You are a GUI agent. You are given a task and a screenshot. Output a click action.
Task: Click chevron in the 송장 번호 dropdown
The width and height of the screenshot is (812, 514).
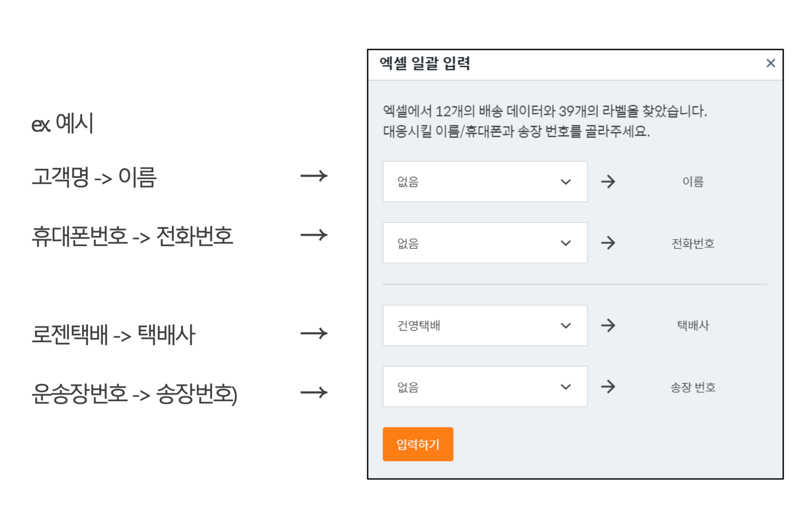pyautogui.click(x=566, y=387)
